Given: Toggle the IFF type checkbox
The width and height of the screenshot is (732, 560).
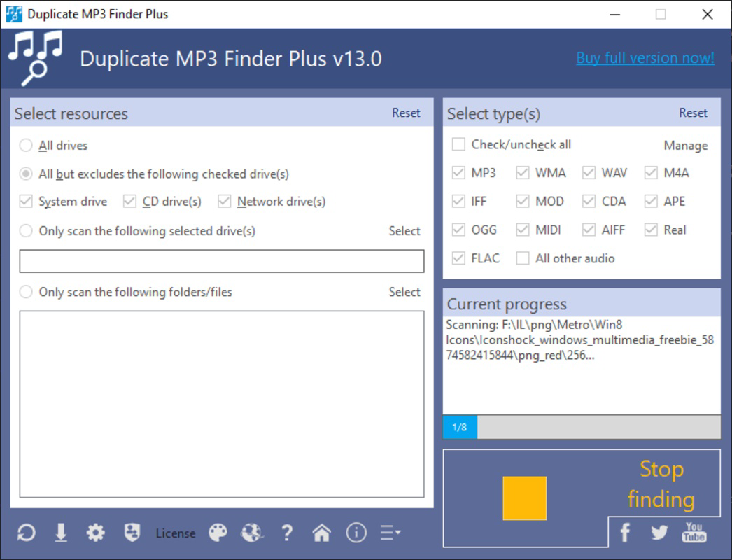Looking at the screenshot, I should pos(458,202).
